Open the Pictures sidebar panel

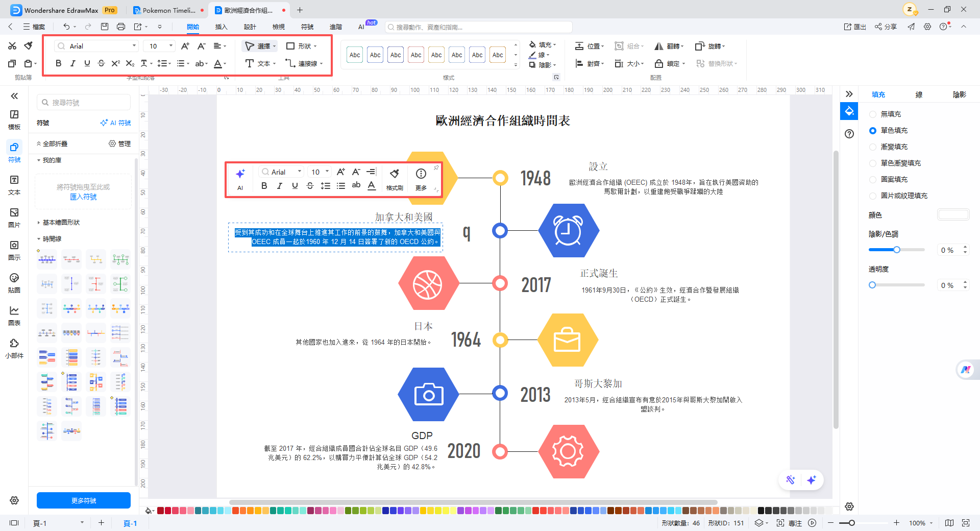pyautogui.click(x=14, y=218)
